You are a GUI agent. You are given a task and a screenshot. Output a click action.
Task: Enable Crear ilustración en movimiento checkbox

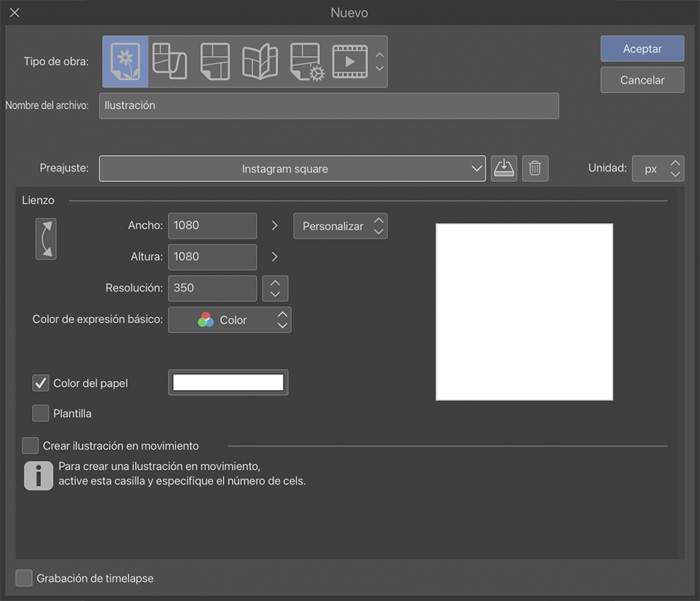(x=31, y=446)
